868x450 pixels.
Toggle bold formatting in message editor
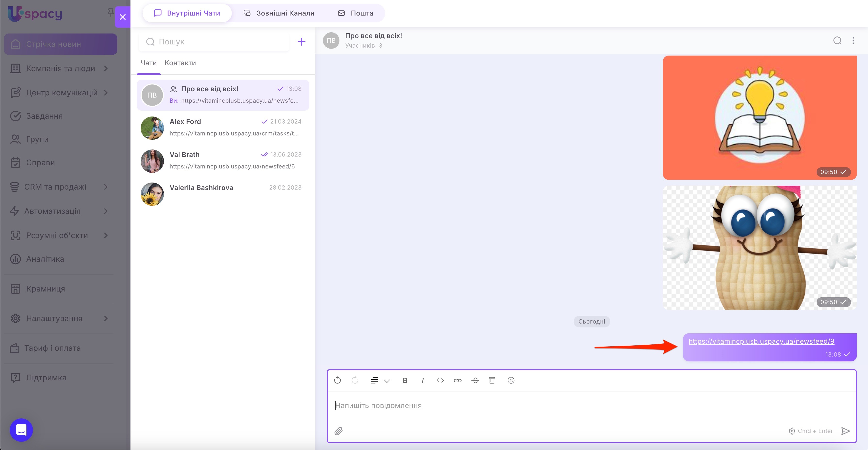click(x=405, y=381)
